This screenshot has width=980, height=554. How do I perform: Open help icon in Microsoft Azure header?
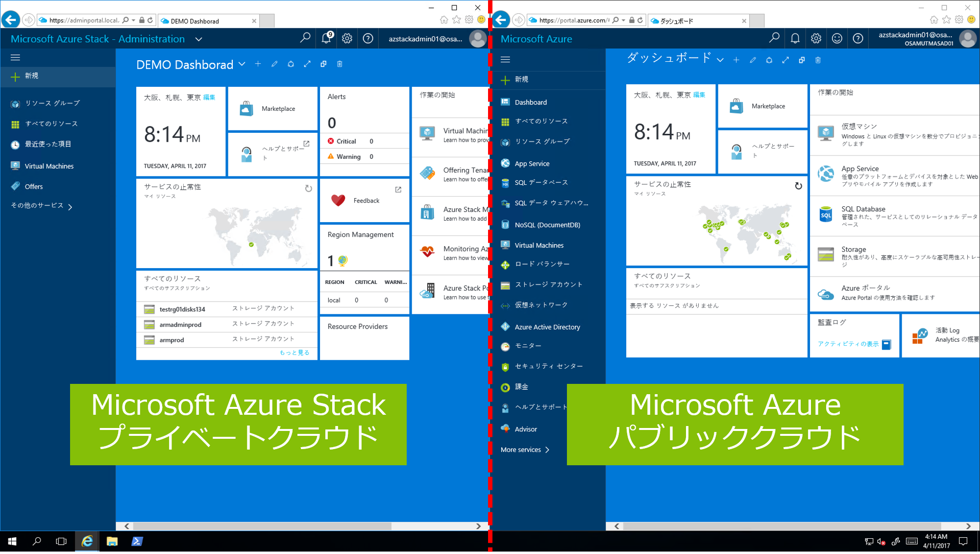(858, 38)
